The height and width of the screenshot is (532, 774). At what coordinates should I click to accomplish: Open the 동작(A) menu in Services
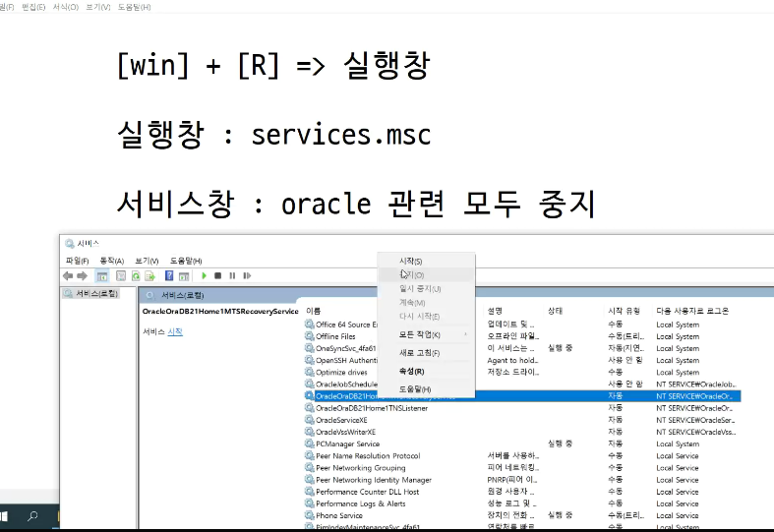click(111, 261)
